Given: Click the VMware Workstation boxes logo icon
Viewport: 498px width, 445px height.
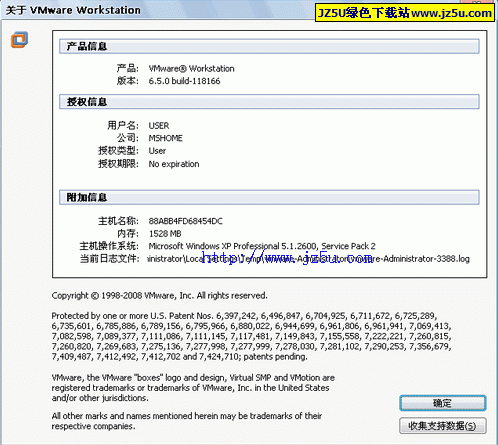Looking at the screenshot, I should (19, 40).
